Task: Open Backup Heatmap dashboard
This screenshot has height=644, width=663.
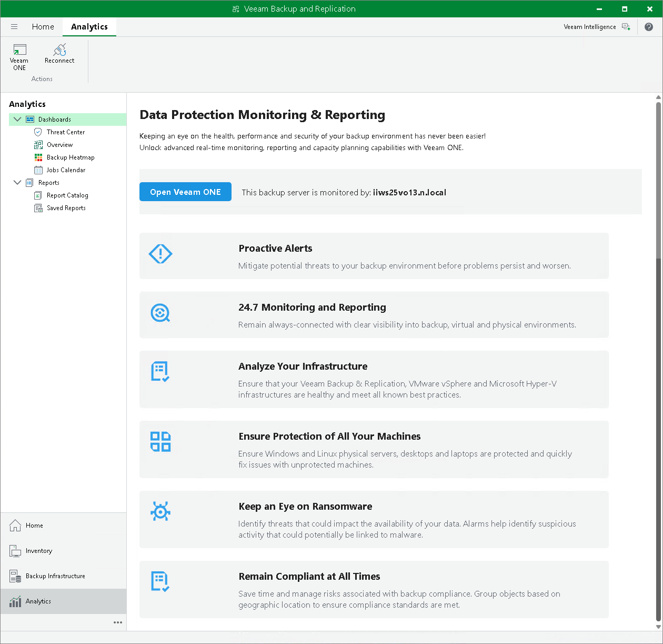Action: tap(71, 157)
